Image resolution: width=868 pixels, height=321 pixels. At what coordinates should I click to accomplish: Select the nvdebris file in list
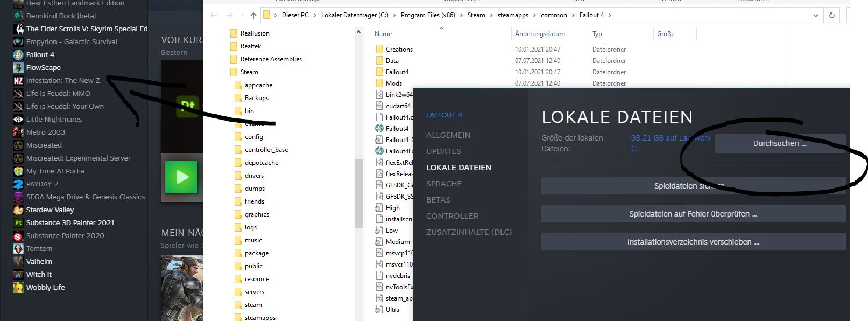(x=398, y=276)
